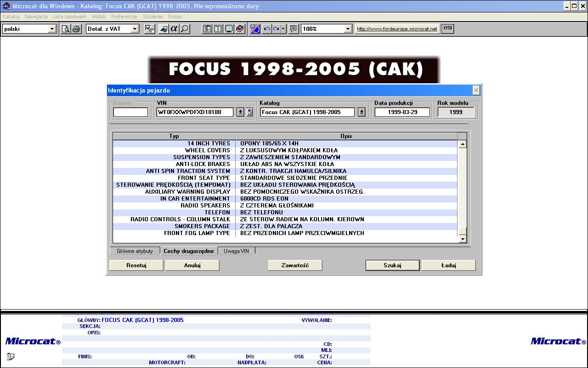Expand the VIN history dropdown arrow
Image resolution: width=588 pixels, height=368 pixels.
click(x=240, y=112)
